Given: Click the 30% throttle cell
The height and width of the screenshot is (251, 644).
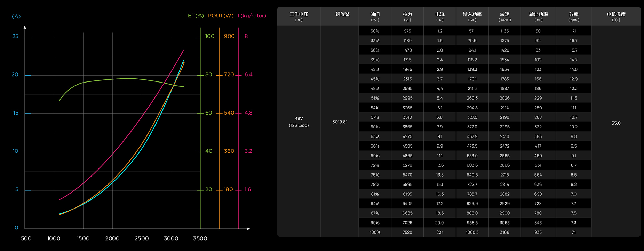Looking at the screenshot, I should point(375,31).
